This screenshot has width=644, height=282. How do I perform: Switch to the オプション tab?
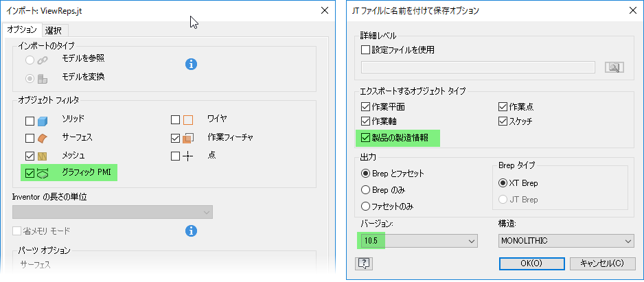point(21,30)
